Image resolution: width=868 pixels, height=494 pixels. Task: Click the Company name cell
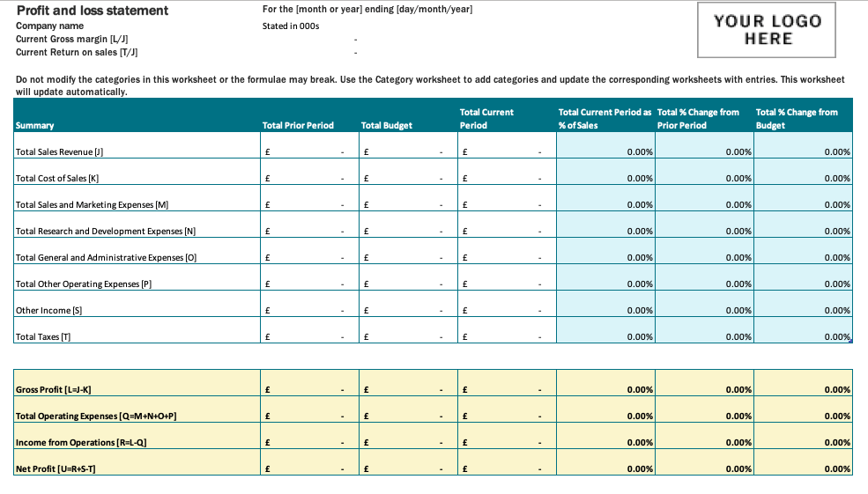point(49,26)
